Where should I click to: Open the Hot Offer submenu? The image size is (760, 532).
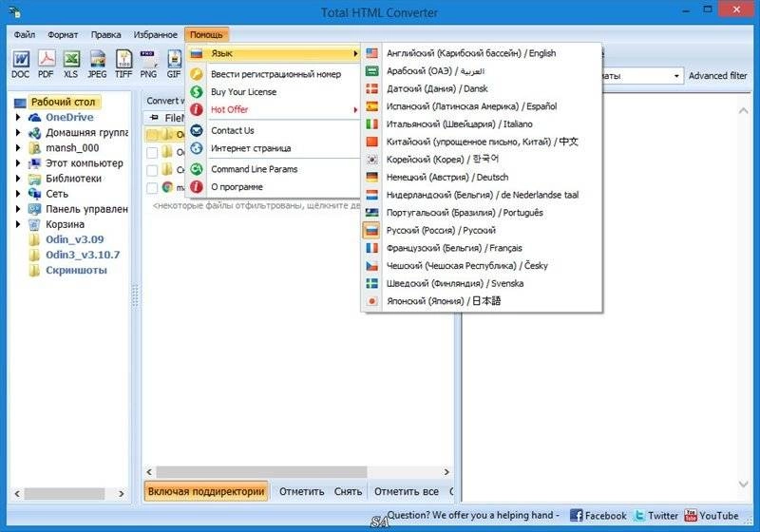pos(274,109)
